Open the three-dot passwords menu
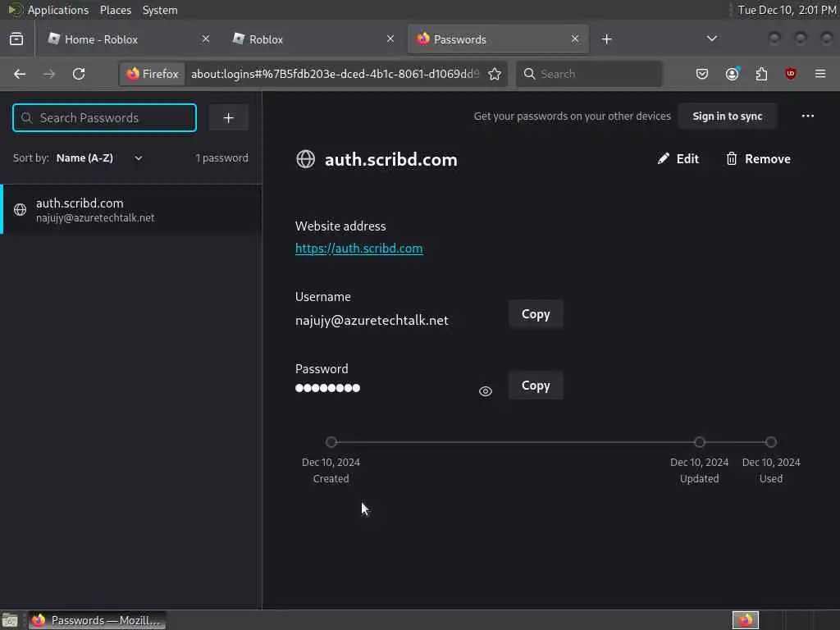This screenshot has height=630, width=840. (808, 116)
